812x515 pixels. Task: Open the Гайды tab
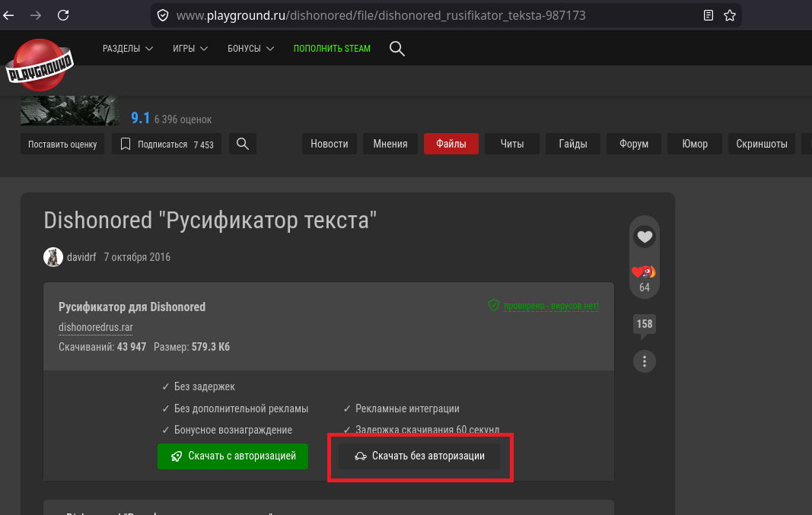[x=573, y=144]
